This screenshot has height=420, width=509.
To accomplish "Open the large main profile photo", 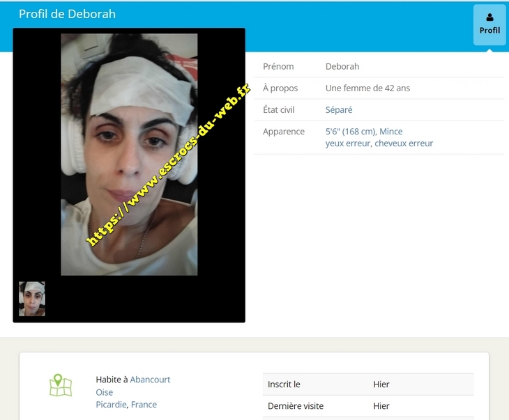I will point(129,155).
